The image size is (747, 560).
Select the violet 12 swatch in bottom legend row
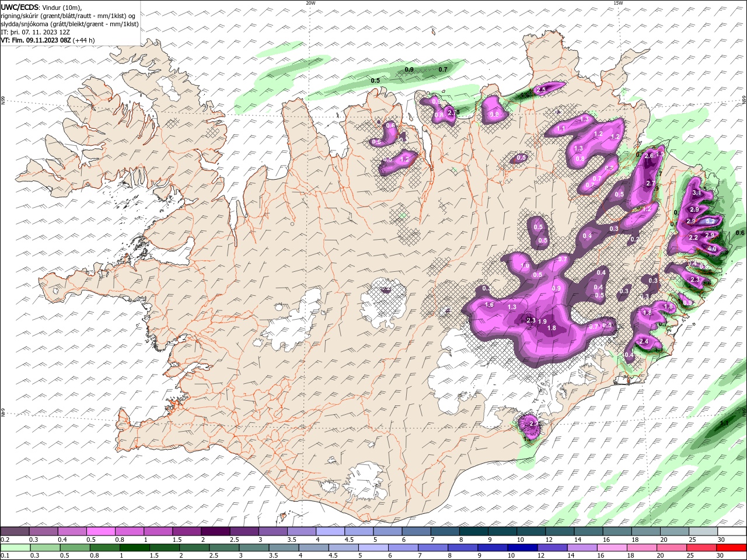click(552, 548)
